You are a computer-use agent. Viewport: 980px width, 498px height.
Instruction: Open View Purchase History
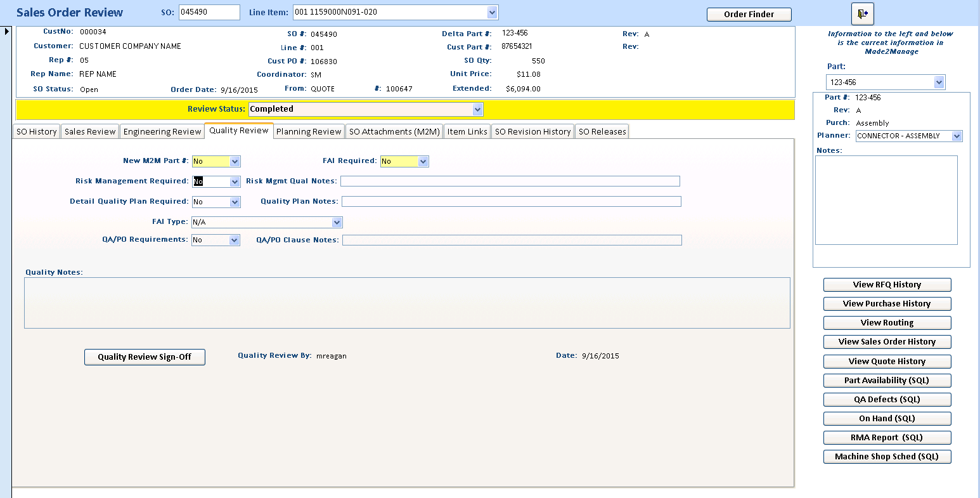(887, 304)
